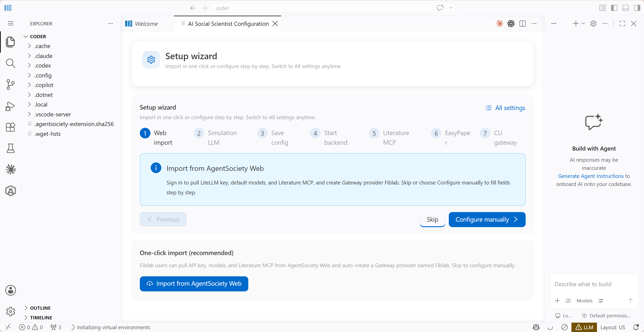This screenshot has width=644, height=332.
Task: Maximize the agent chat panel
Action: point(622,24)
